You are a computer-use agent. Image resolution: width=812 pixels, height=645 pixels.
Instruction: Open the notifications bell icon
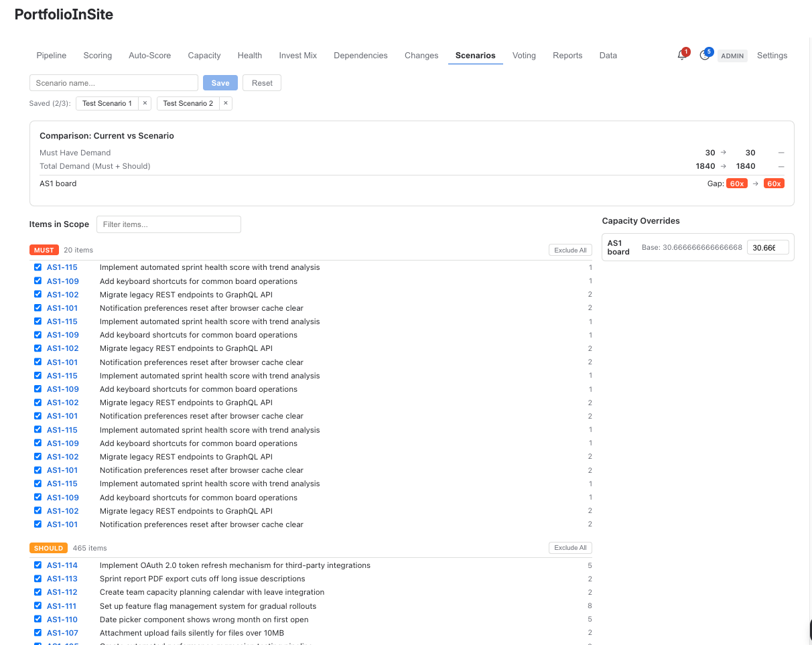[x=681, y=56]
